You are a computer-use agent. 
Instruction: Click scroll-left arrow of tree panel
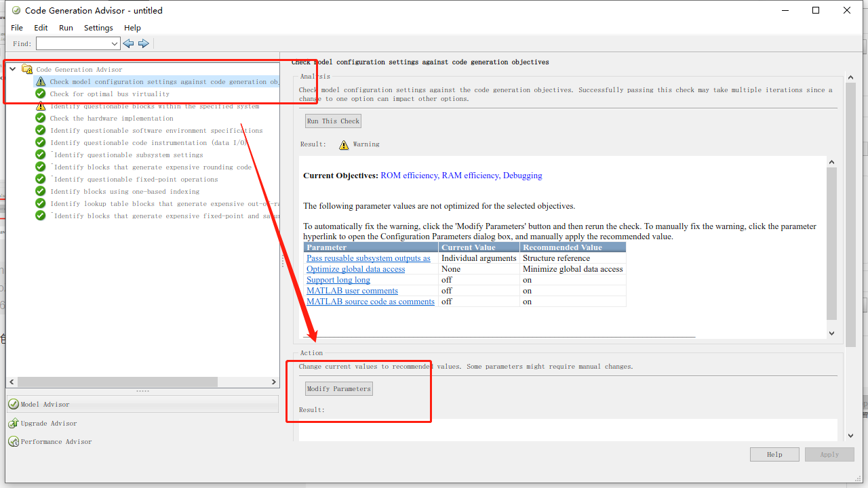point(10,382)
